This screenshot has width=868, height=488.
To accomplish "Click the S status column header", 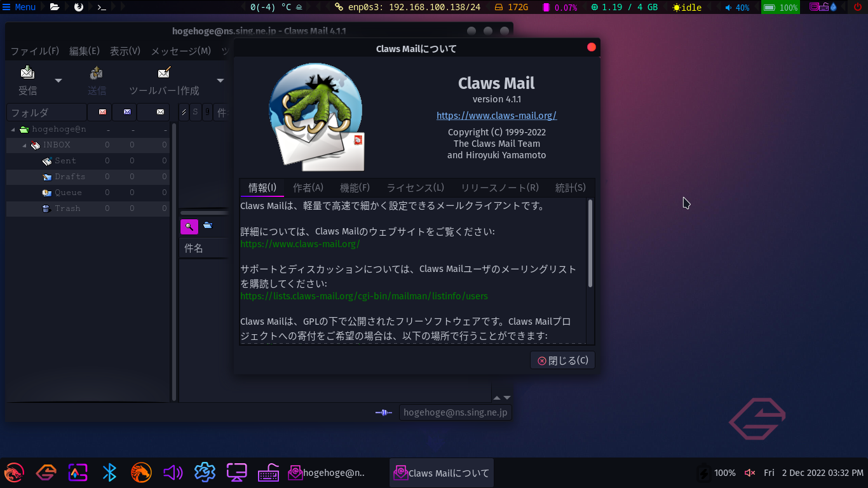I will coord(195,112).
